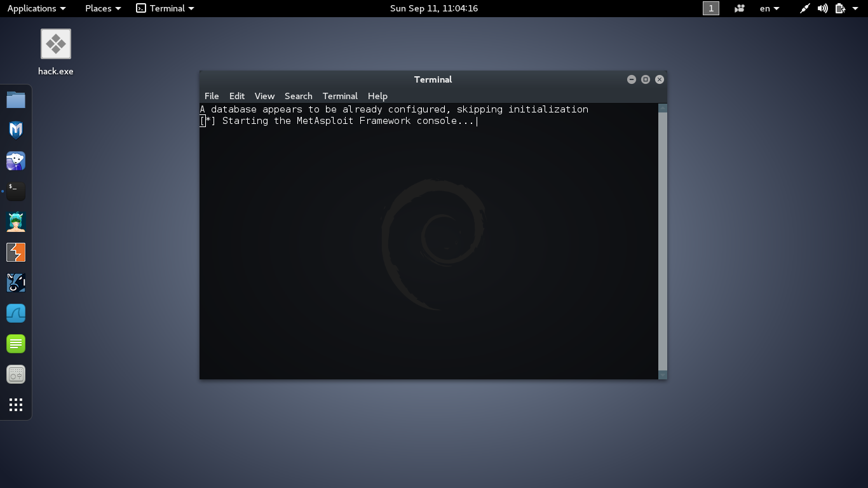Click the terminal's vertical scrollbar
The width and height of the screenshot is (868, 488).
[x=663, y=241]
